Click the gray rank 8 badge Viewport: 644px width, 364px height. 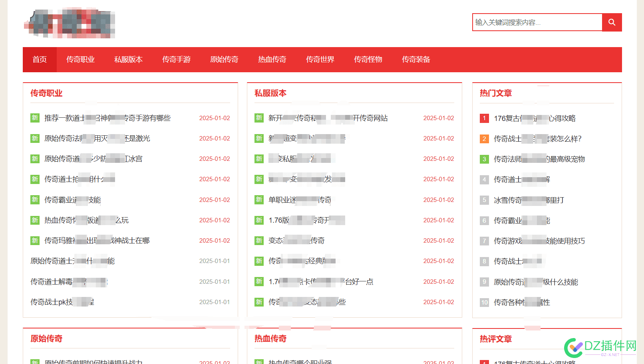tap(484, 261)
